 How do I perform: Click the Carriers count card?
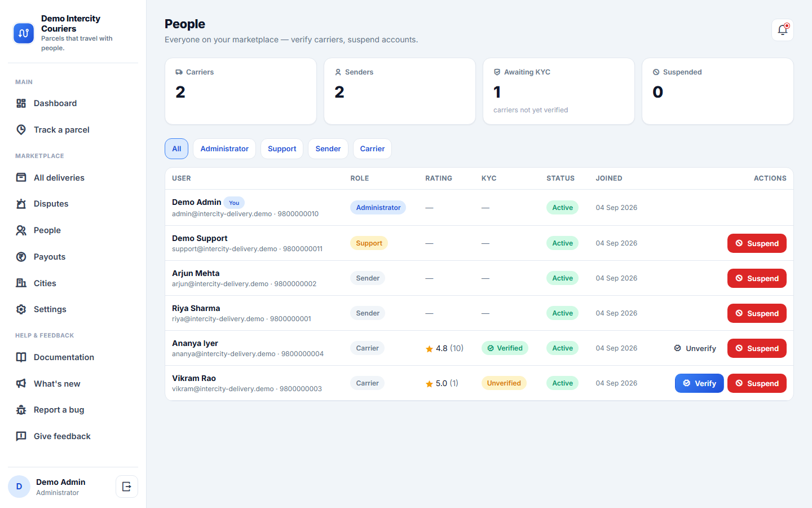coord(241,91)
